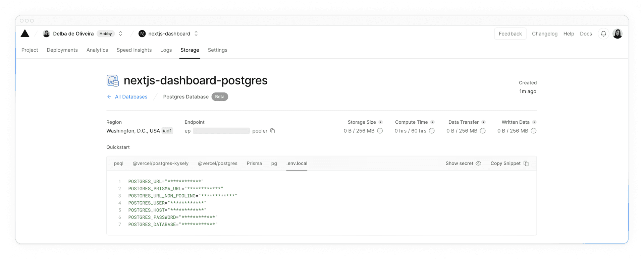
Task: Click the Storage Size usage ring
Action: (380, 131)
